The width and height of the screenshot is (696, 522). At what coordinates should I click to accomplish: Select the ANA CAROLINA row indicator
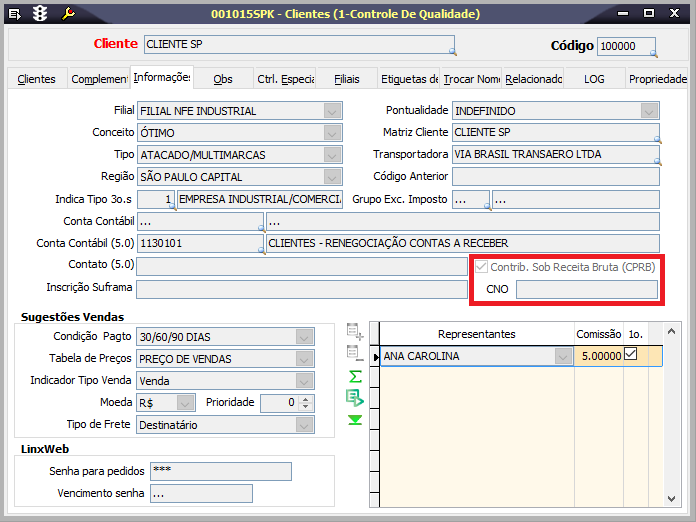(x=375, y=356)
